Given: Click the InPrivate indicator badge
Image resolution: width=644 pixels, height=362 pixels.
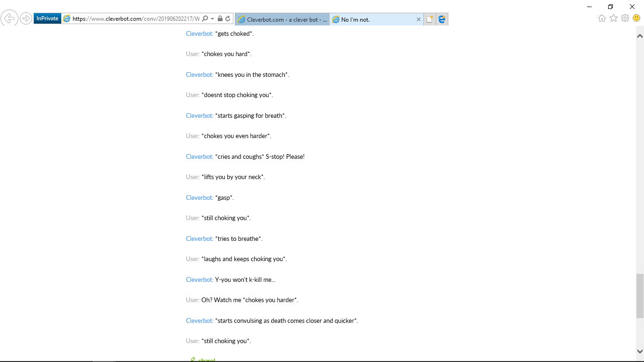Looking at the screenshot, I should coord(48,19).
